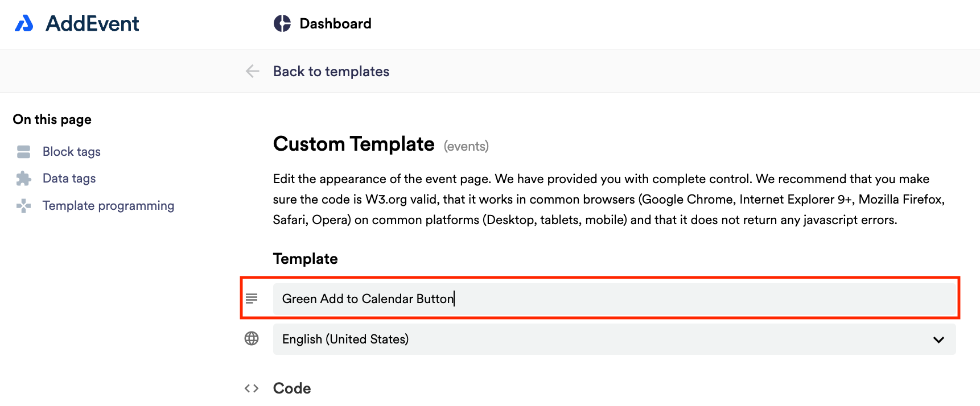Focus the template name input field

tap(614, 299)
